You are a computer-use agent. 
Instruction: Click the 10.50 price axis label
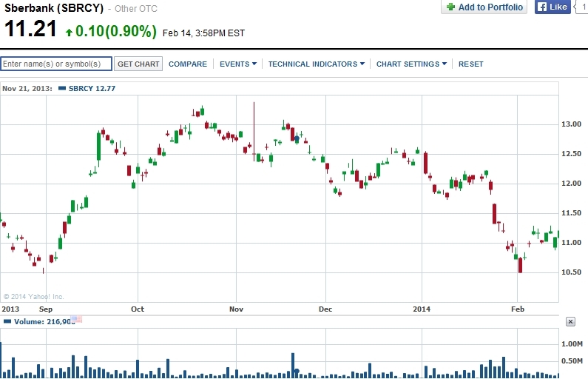click(x=571, y=272)
